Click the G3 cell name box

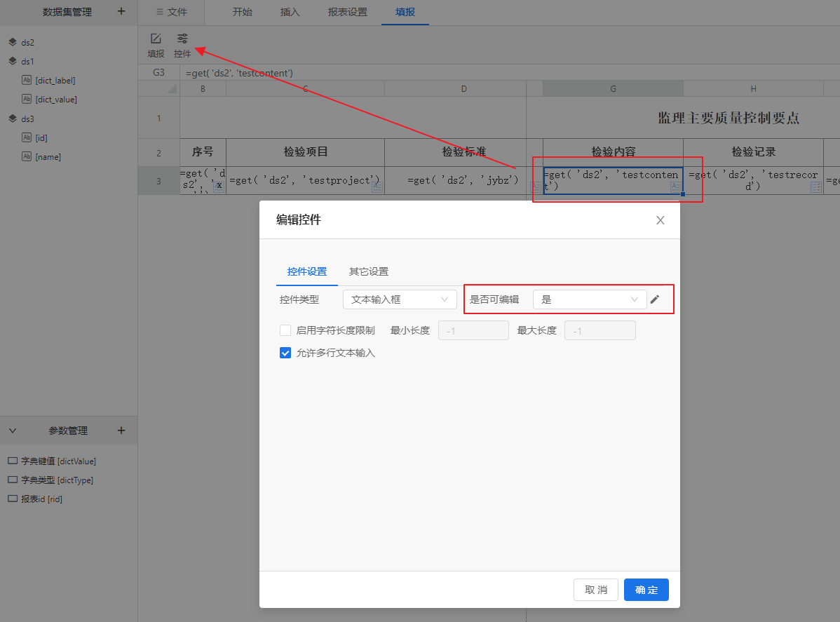coord(158,72)
